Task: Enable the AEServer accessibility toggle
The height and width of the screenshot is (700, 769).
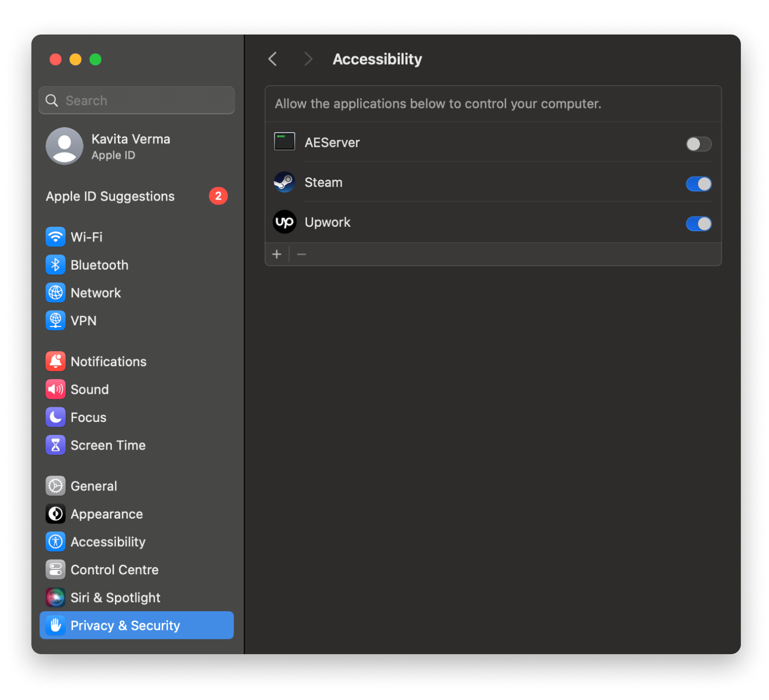Action: 698,144
